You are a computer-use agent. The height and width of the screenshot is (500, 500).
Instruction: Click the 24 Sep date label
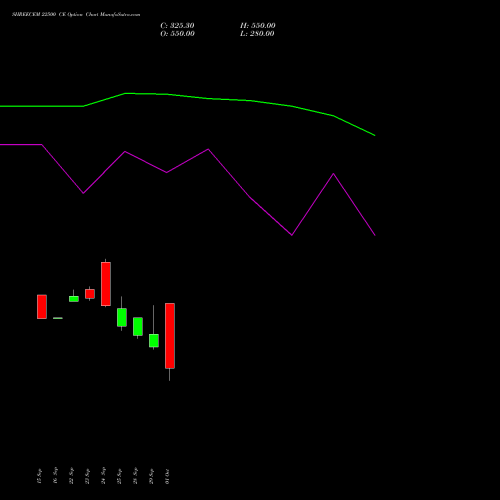(103, 476)
